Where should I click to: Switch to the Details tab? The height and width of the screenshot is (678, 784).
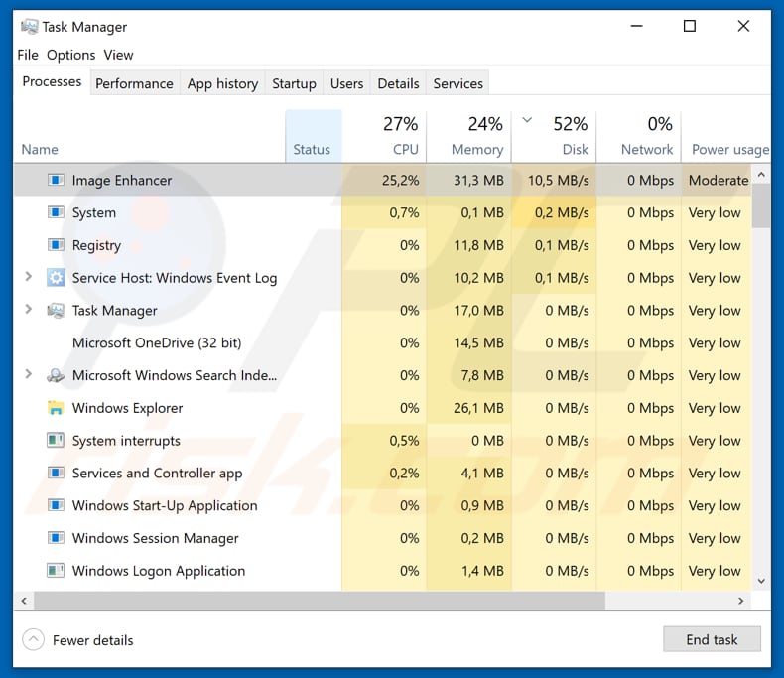point(398,83)
